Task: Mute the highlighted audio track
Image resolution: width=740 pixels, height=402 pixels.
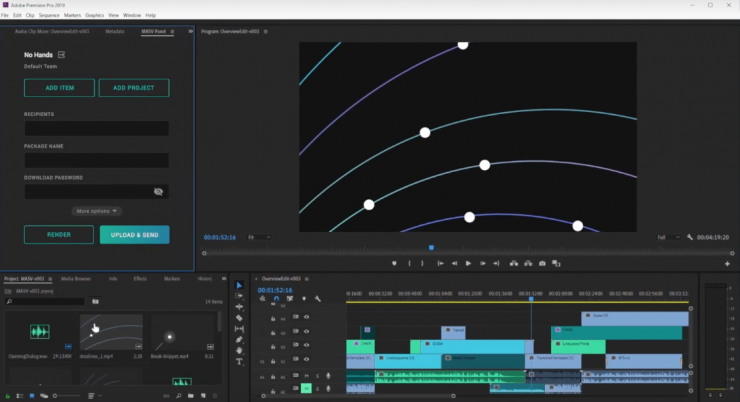Action: tap(307, 387)
